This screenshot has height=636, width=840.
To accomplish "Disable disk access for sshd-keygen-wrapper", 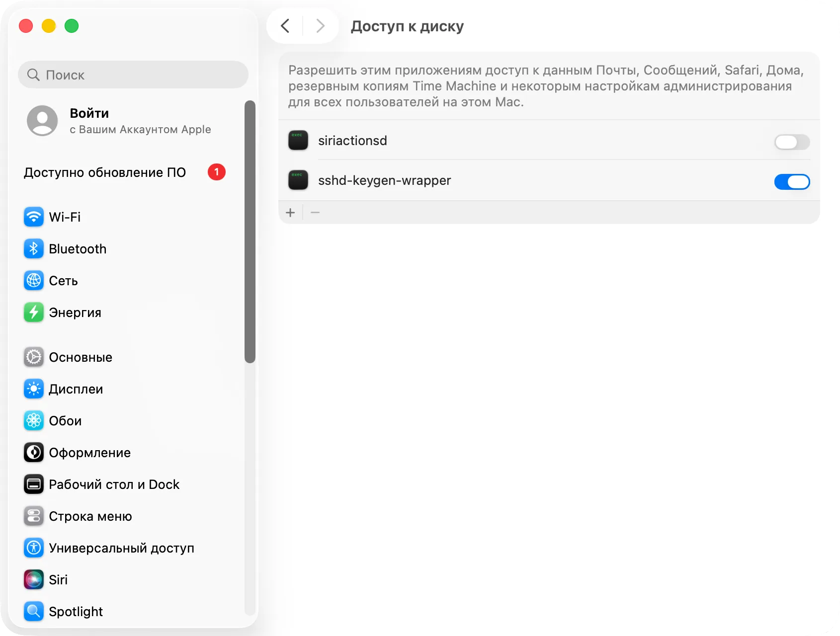I will (x=792, y=182).
